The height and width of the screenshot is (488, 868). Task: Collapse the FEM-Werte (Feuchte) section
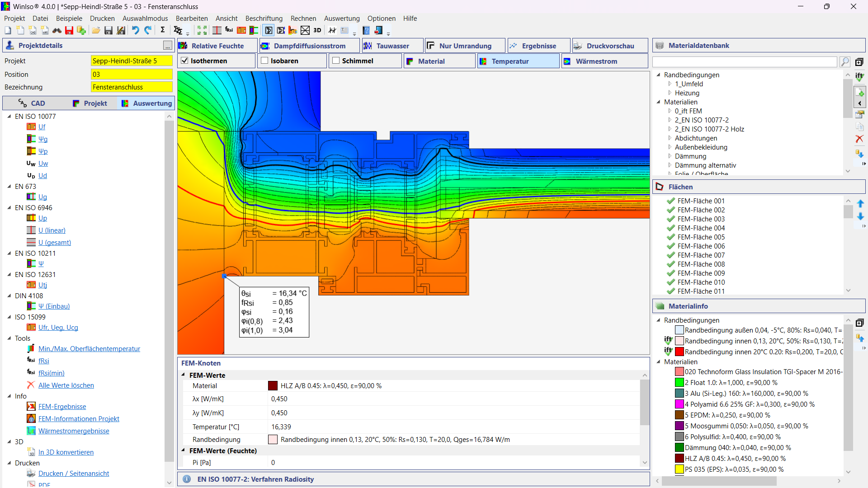tap(183, 450)
